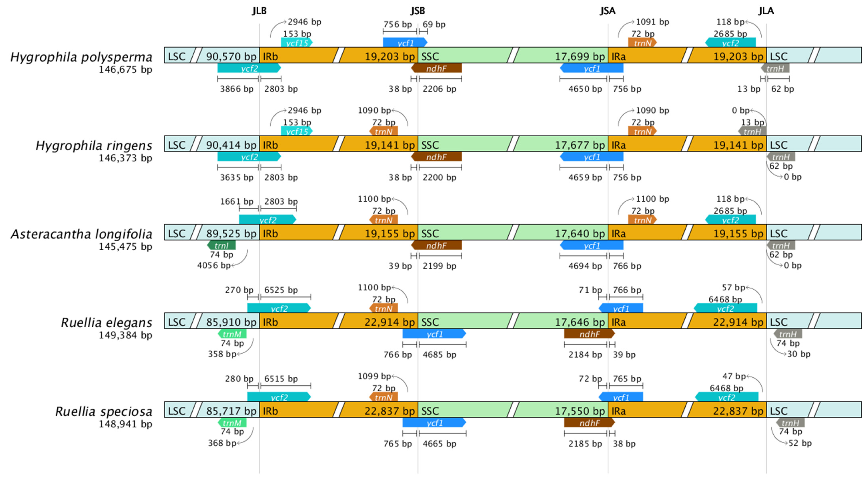This screenshot has height=481, width=868.
Task: Select the JSA junction header label
Action: pos(608,11)
